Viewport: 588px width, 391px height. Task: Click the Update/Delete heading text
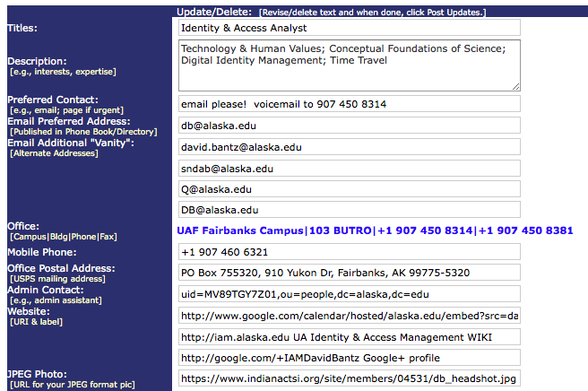214,12
